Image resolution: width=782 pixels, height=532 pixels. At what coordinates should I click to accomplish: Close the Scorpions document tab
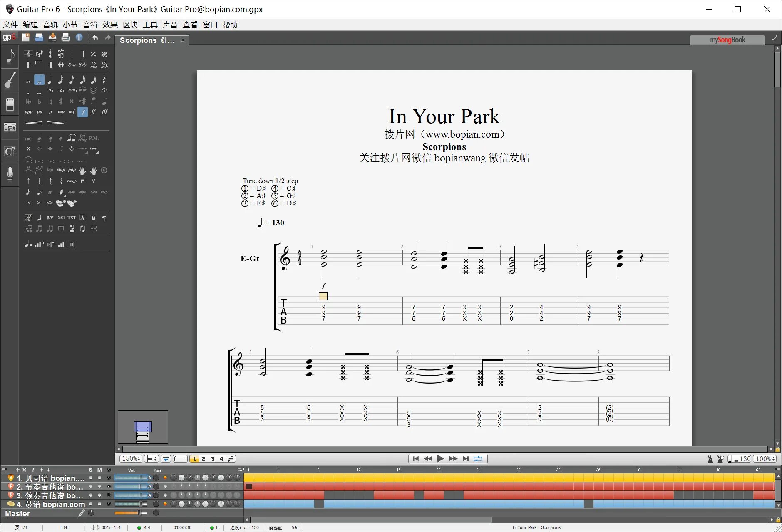click(183, 40)
